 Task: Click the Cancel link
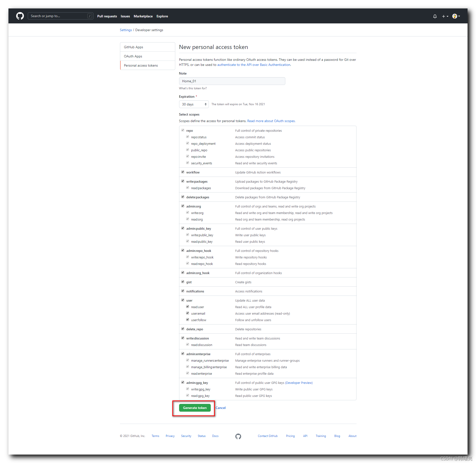[x=220, y=408]
